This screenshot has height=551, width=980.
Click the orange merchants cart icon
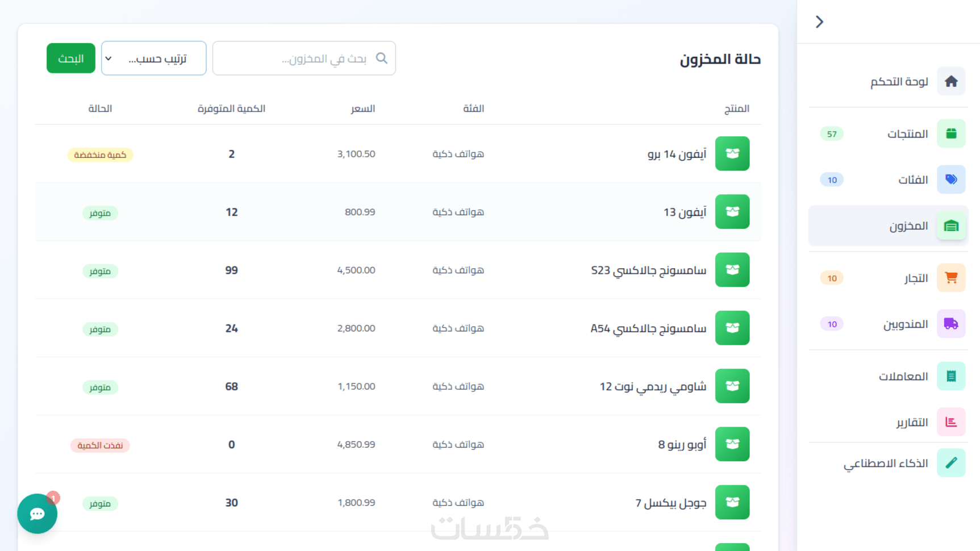pyautogui.click(x=951, y=278)
